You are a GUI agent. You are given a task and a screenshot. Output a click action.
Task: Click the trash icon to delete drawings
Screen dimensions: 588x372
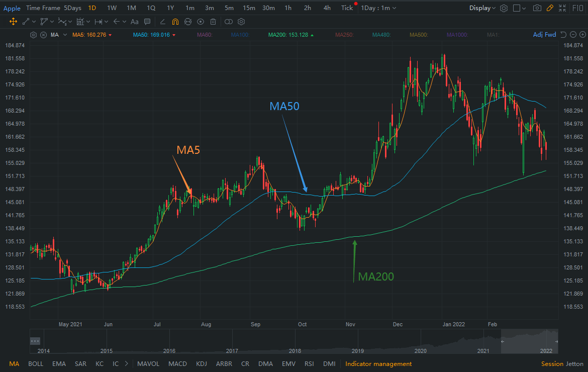click(213, 22)
